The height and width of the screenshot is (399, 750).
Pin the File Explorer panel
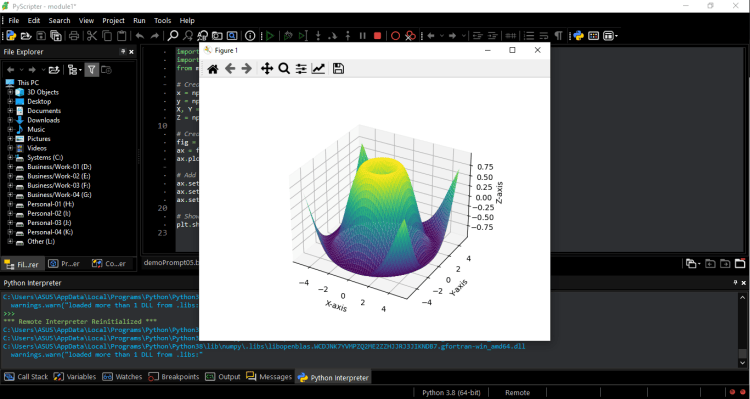pos(123,52)
